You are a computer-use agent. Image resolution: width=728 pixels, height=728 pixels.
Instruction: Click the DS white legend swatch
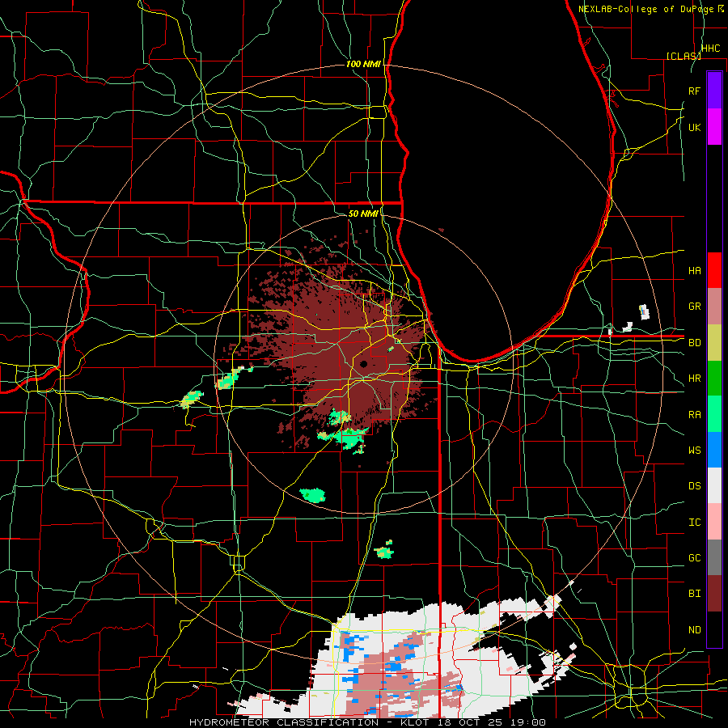(714, 485)
